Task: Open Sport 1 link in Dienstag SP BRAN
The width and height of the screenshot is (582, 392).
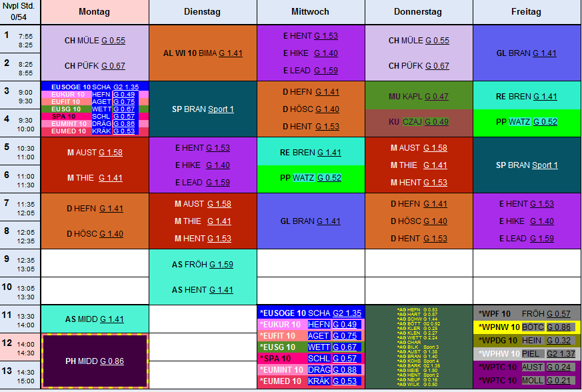Action: point(221,109)
